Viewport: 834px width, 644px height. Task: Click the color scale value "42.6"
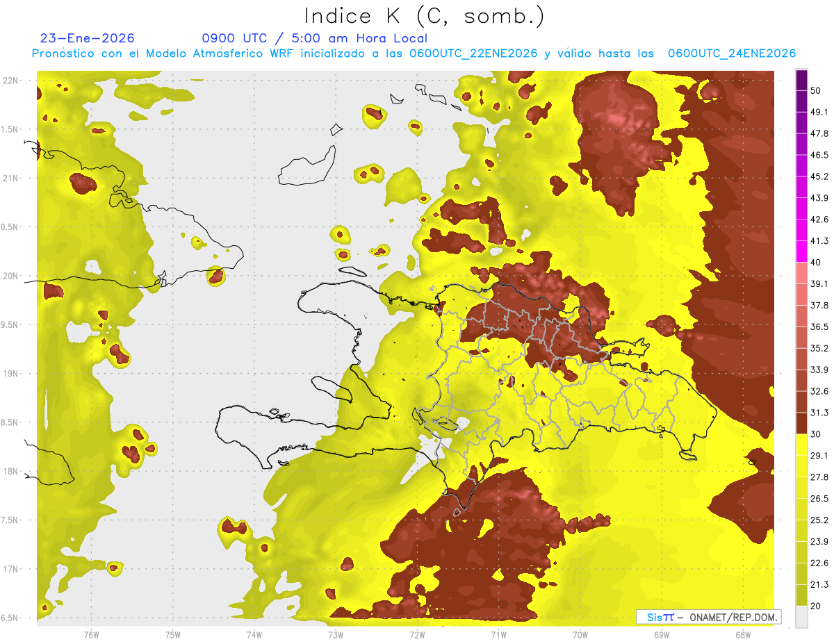point(819,220)
